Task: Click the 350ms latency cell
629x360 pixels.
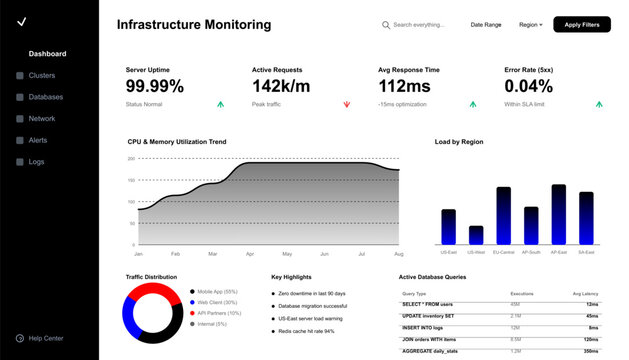Action: (591, 351)
